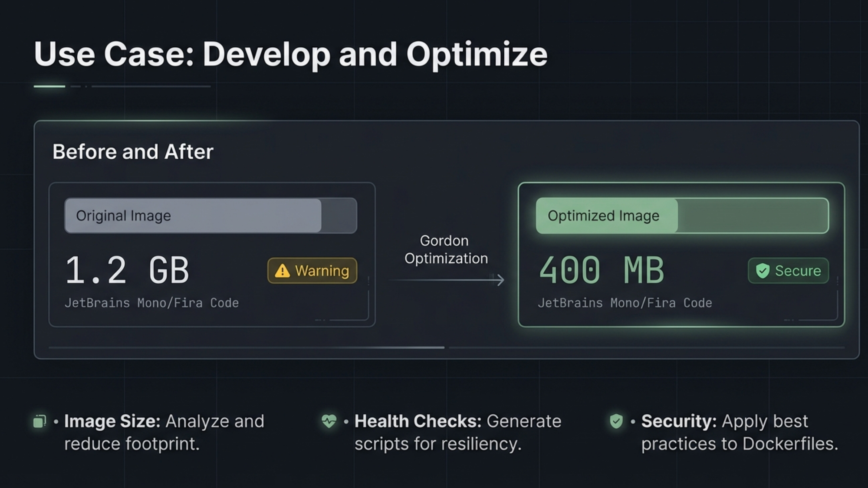
Task: Click the Image Size stacked squares icon
Action: (x=39, y=421)
